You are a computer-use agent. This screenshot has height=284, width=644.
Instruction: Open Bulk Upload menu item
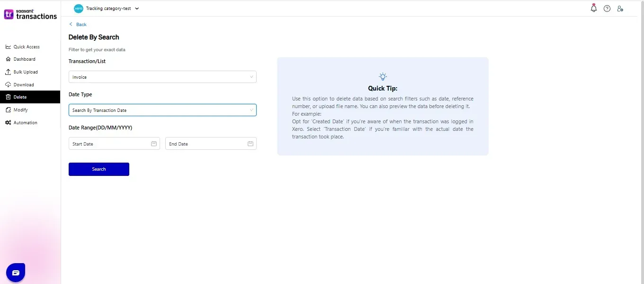click(30, 72)
